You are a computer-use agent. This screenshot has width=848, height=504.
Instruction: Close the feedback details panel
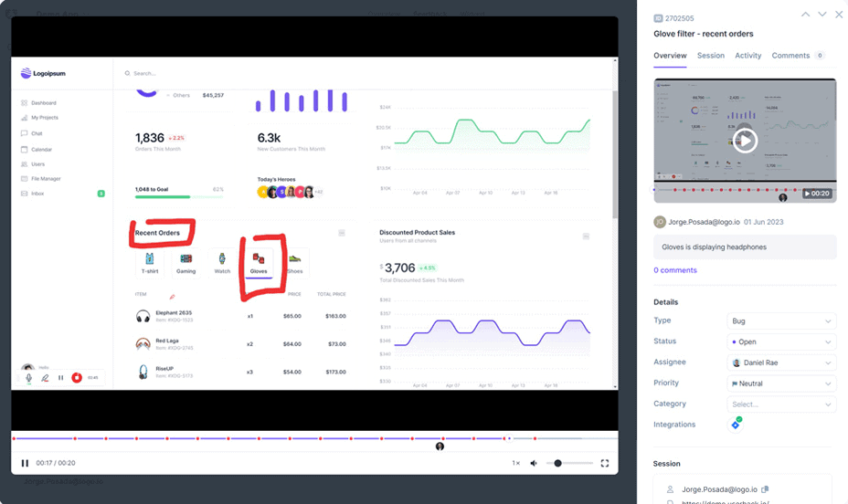(839, 15)
